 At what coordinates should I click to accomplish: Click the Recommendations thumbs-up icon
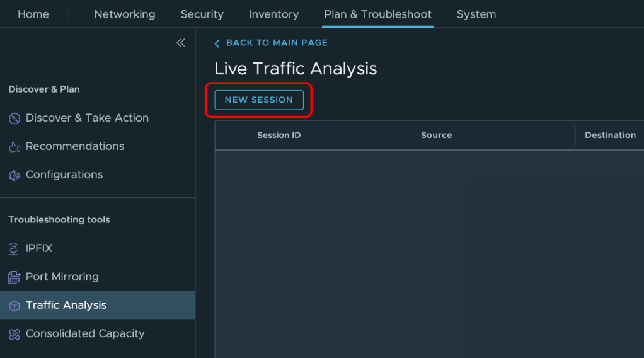click(14, 147)
